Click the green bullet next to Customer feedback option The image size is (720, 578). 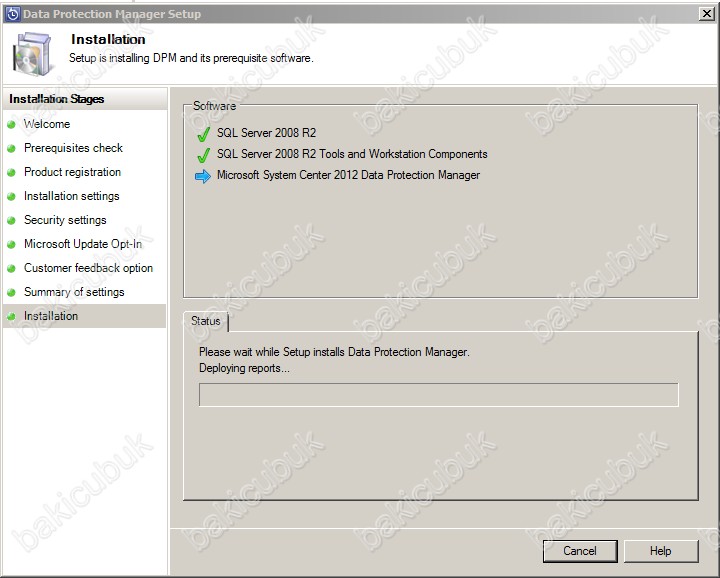click(11, 268)
